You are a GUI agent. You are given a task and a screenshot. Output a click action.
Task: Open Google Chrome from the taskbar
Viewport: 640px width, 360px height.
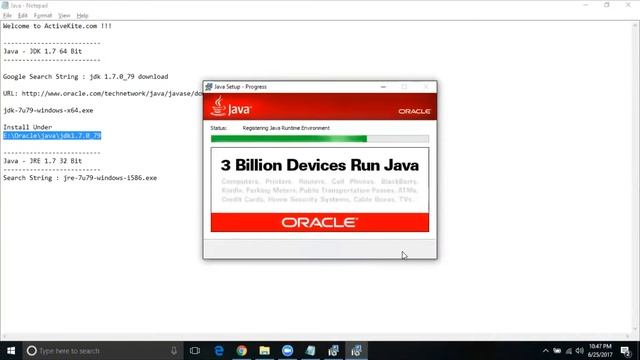pyautogui.click(x=242, y=351)
